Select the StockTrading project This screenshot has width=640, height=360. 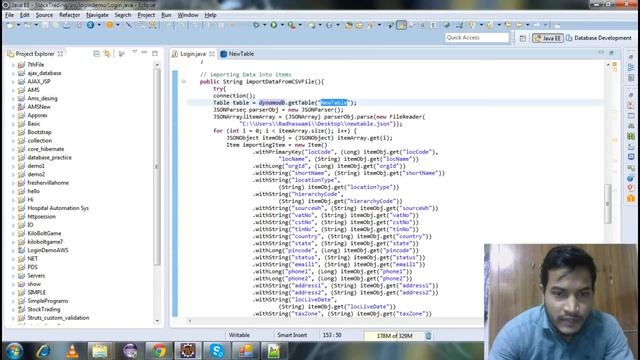click(x=43, y=309)
